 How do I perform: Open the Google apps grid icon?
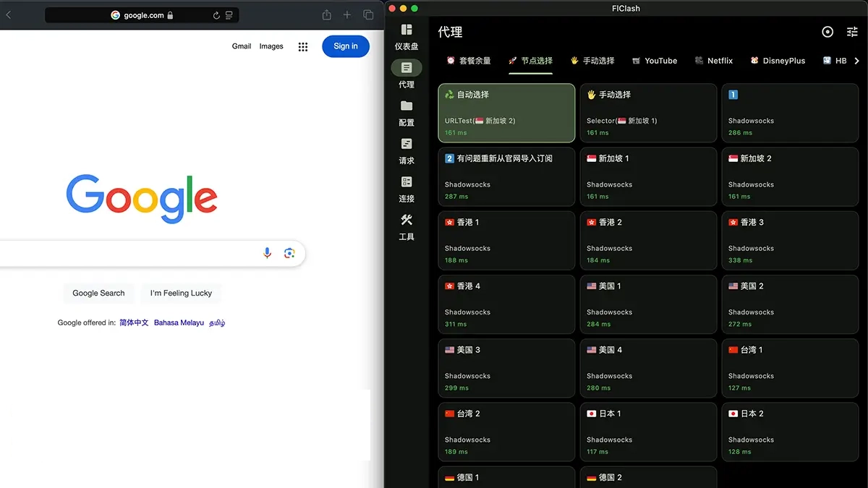(x=303, y=46)
